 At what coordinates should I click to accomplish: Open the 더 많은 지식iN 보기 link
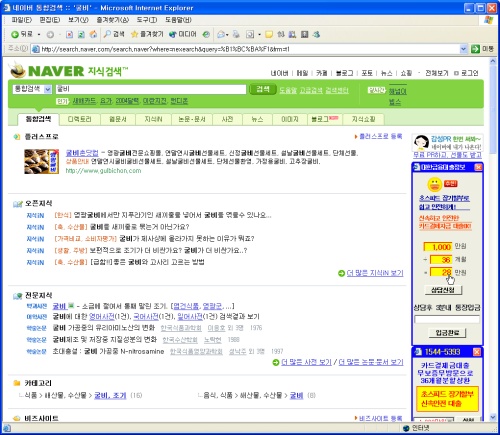coord(375,273)
